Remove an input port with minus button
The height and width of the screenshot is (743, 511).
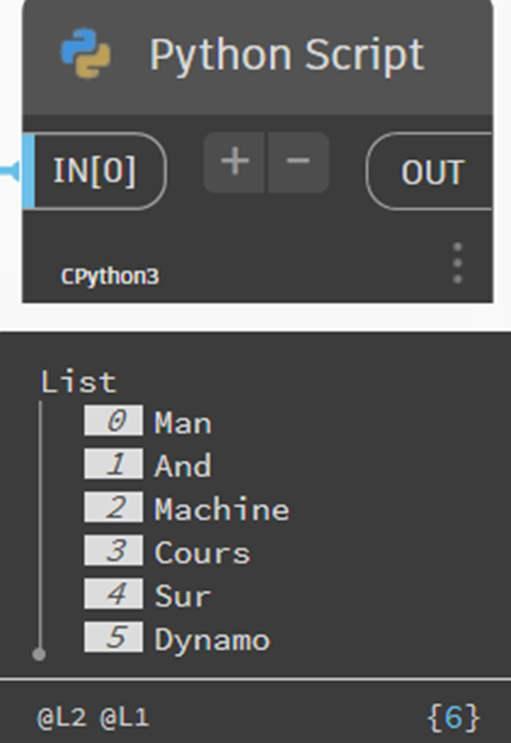[x=298, y=162]
